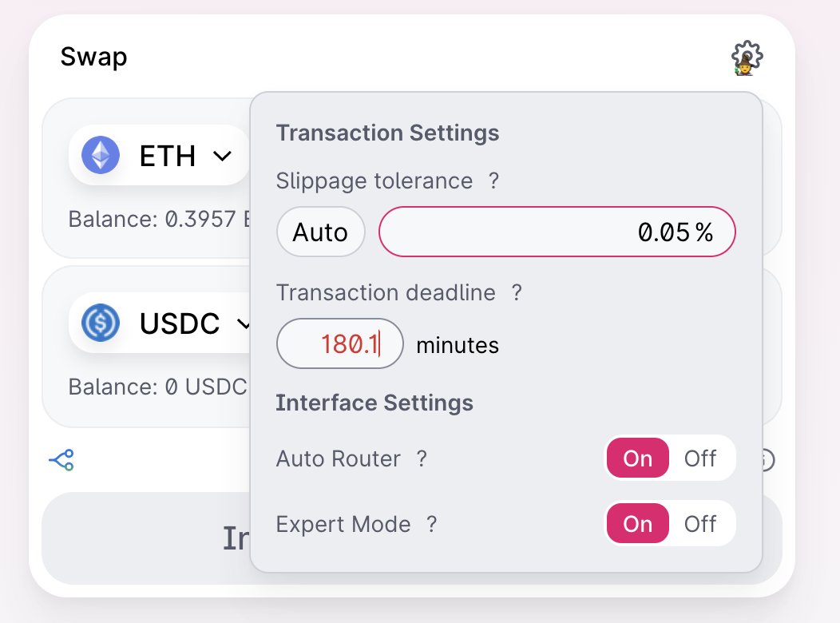Click the USDC balance text
The width and height of the screenshot is (840, 623).
tap(157, 387)
